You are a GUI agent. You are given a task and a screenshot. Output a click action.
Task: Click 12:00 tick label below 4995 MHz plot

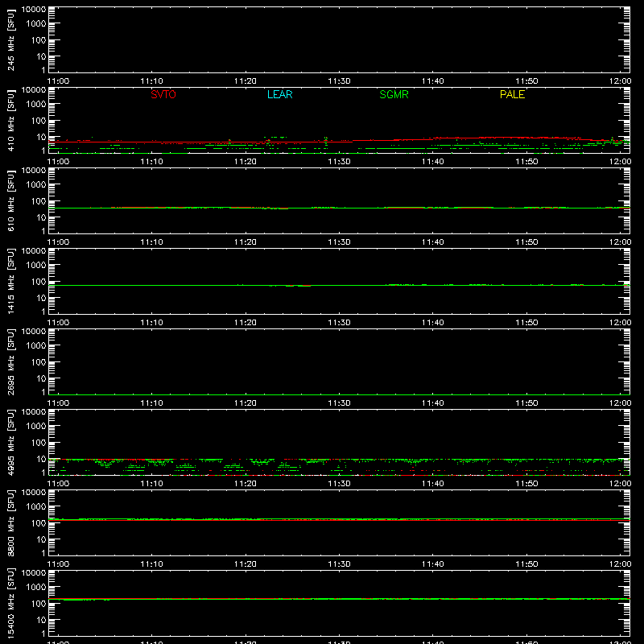click(x=620, y=484)
